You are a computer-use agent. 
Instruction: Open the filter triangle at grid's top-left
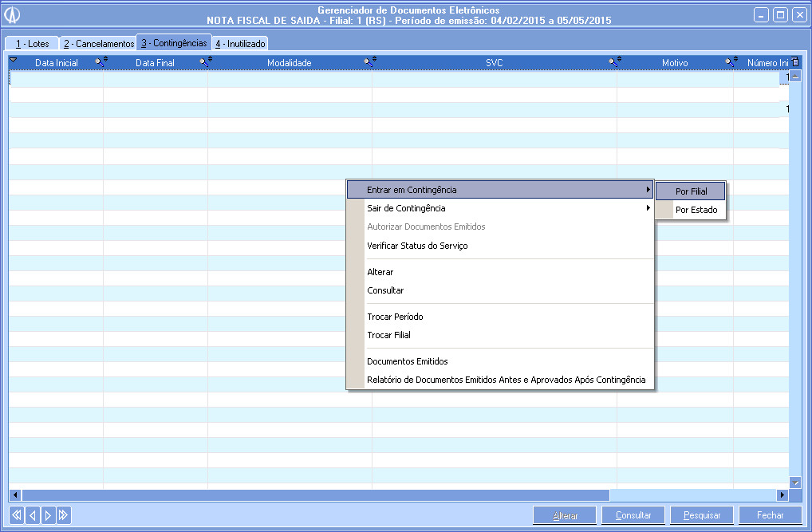click(14, 61)
